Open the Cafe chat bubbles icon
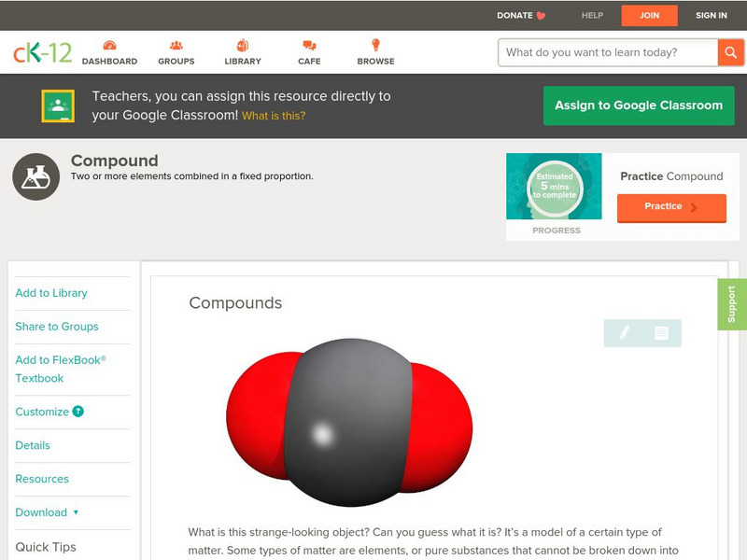This screenshot has height=560, width=747. click(x=309, y=46)
